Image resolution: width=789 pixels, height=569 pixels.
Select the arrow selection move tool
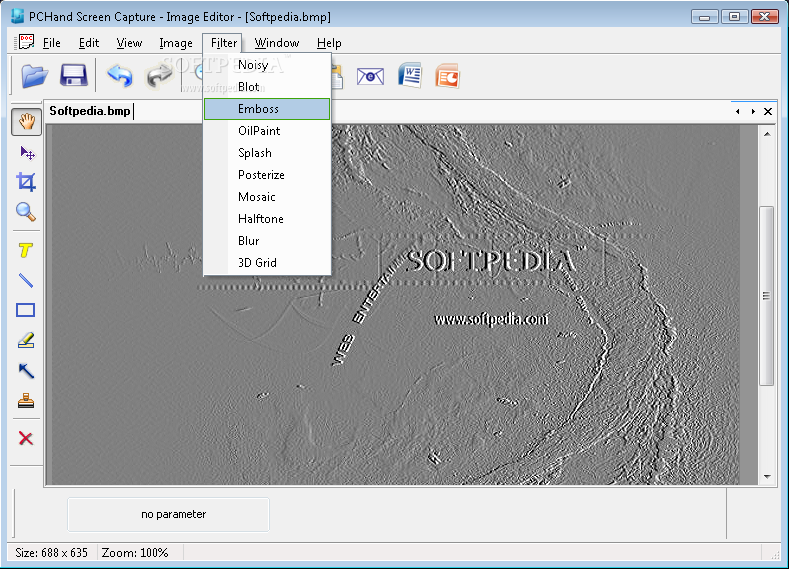click(27, 153)
